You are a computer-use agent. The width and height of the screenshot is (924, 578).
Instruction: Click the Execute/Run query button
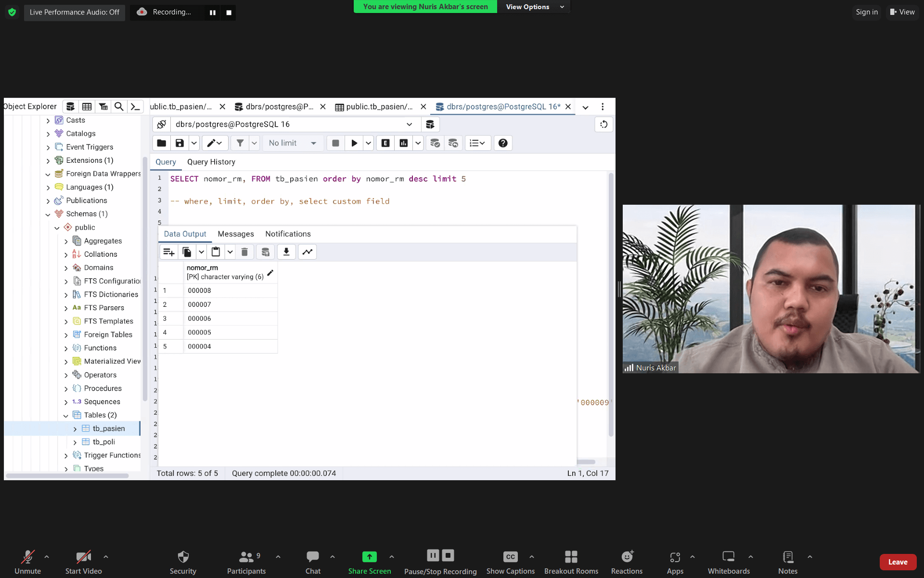click(354, 143)
